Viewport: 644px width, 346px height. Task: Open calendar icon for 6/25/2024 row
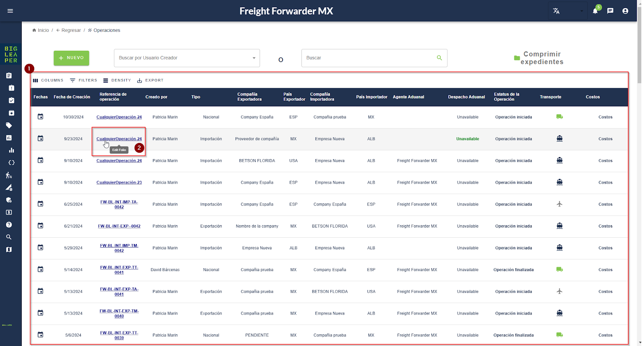click(40, 204)
